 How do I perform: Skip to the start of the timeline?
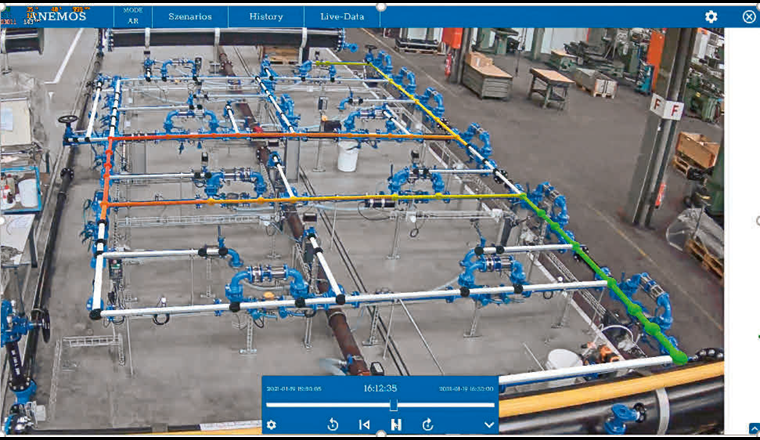364,425
